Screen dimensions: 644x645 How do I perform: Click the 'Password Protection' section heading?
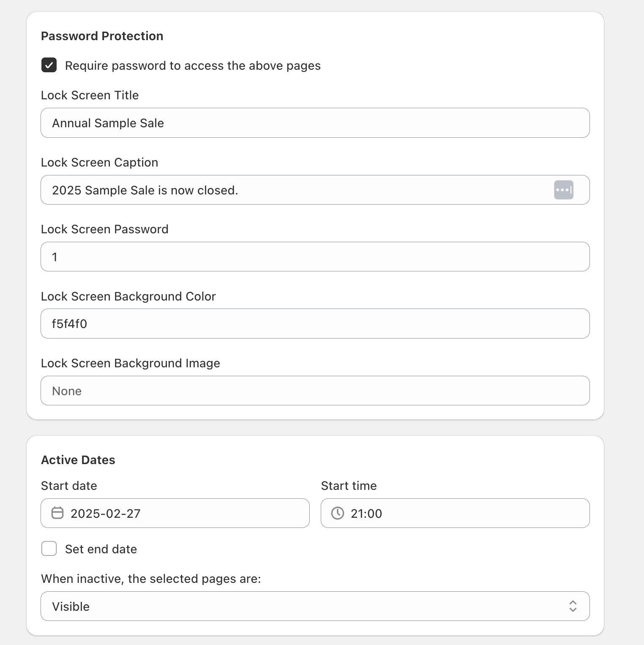102,36
